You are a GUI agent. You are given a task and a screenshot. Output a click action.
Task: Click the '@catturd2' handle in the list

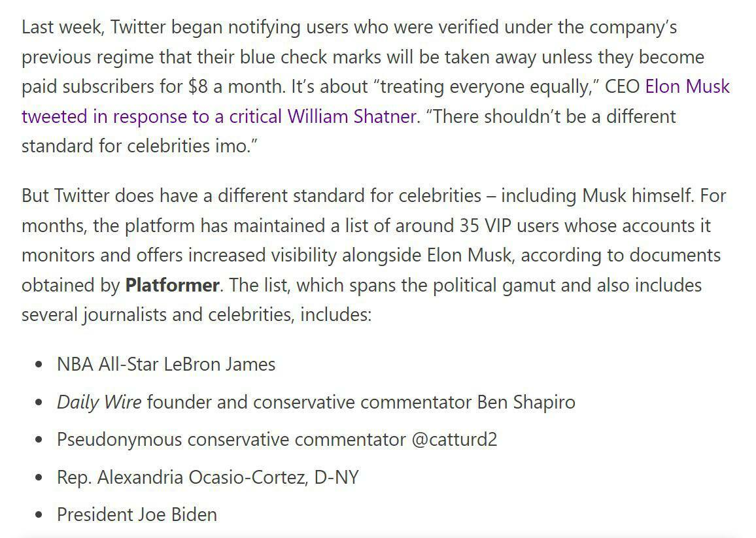click(x=454, y=440)
